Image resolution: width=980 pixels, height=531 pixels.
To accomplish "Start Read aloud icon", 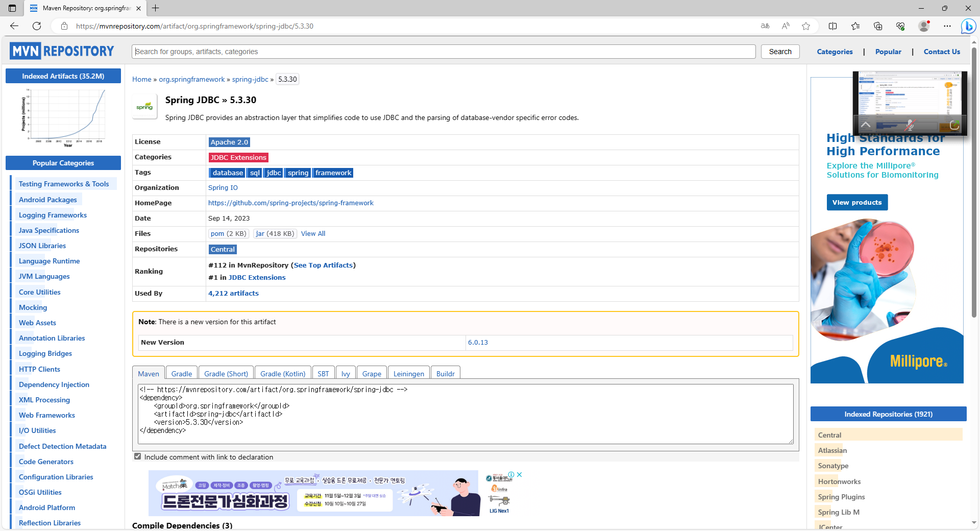I will (x=786, y=26).
